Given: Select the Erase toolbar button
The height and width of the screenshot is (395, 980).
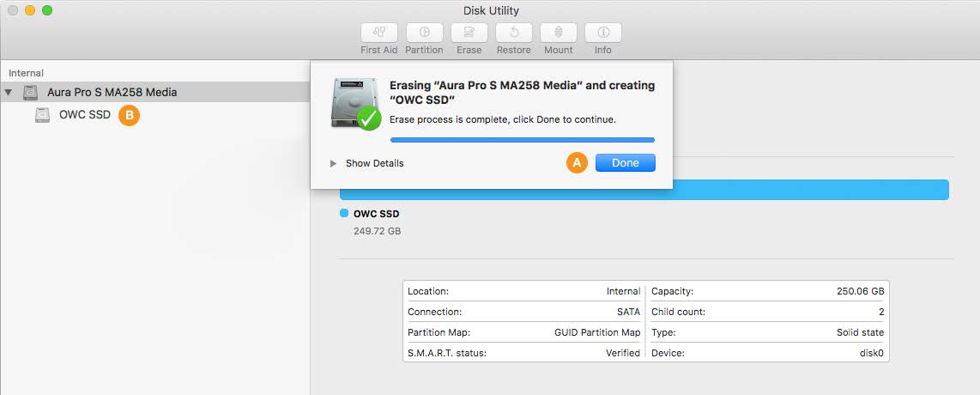Looking at the screenshot, I should pos(469,33).
